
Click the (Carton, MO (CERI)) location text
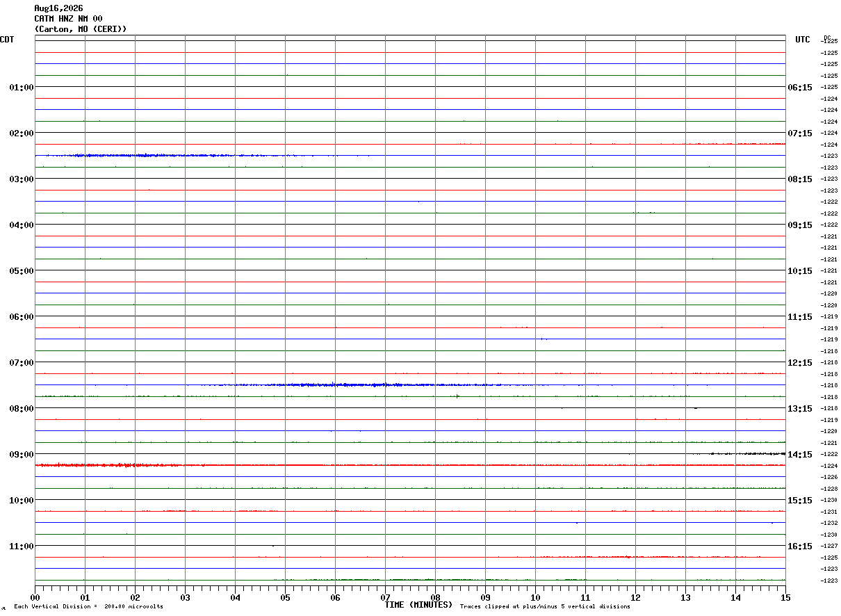pos(81,29)
